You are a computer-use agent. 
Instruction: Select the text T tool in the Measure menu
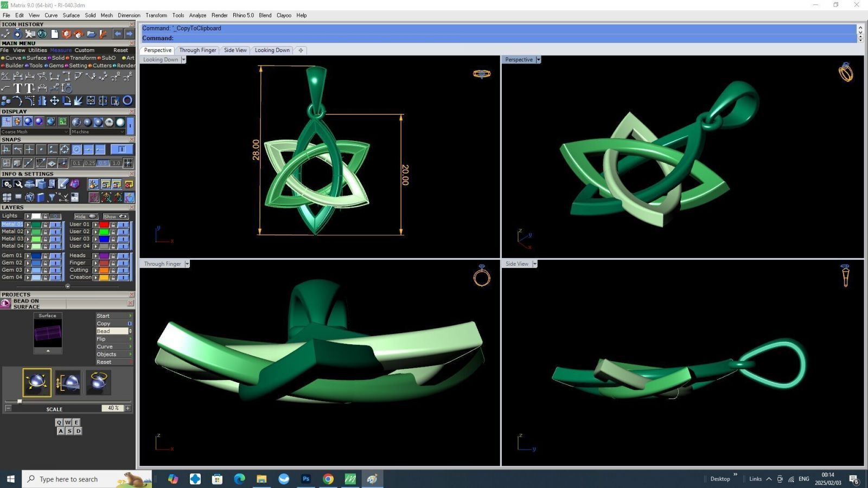coord(18,88)
